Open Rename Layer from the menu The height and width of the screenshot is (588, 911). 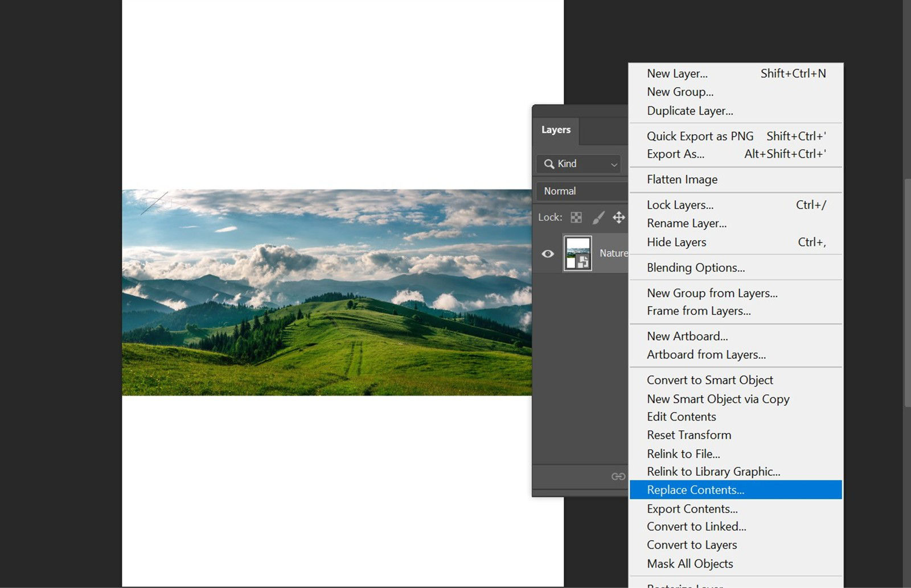(687, 223)
